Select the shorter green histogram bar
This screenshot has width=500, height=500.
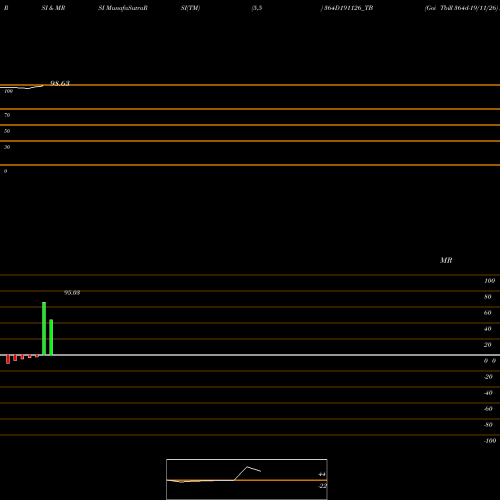point(51,337)
